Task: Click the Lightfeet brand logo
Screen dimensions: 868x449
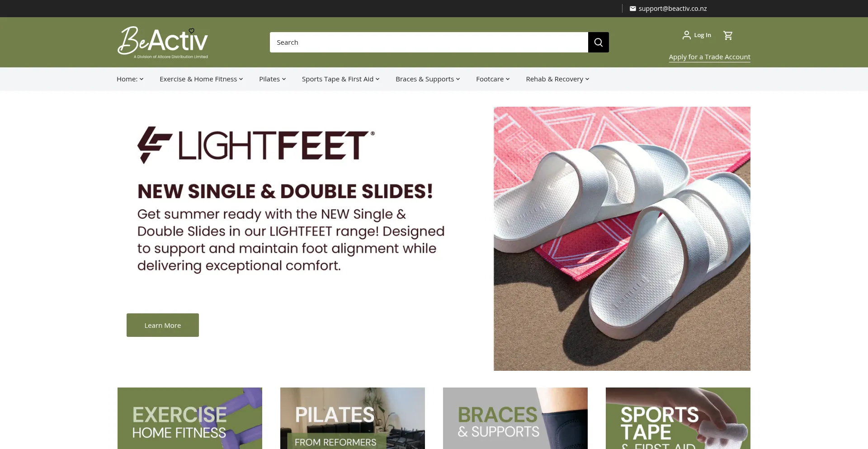Action: point(256,145)
